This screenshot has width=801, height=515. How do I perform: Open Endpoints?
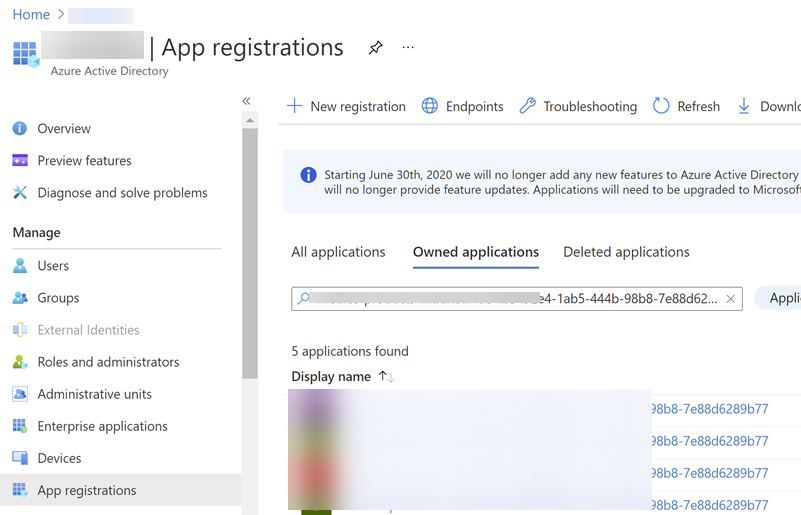click(462, 106)
